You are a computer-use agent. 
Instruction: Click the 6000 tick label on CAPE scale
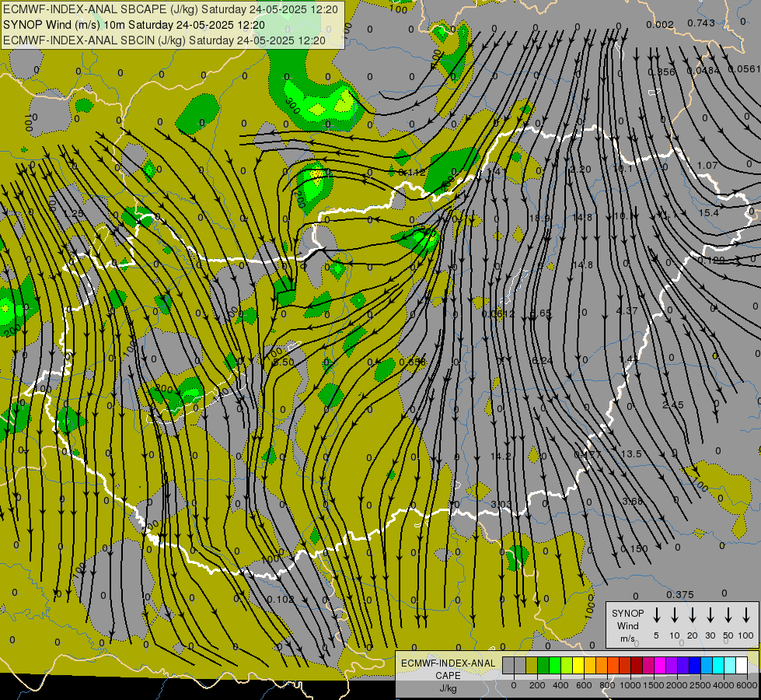coord(747,685)
